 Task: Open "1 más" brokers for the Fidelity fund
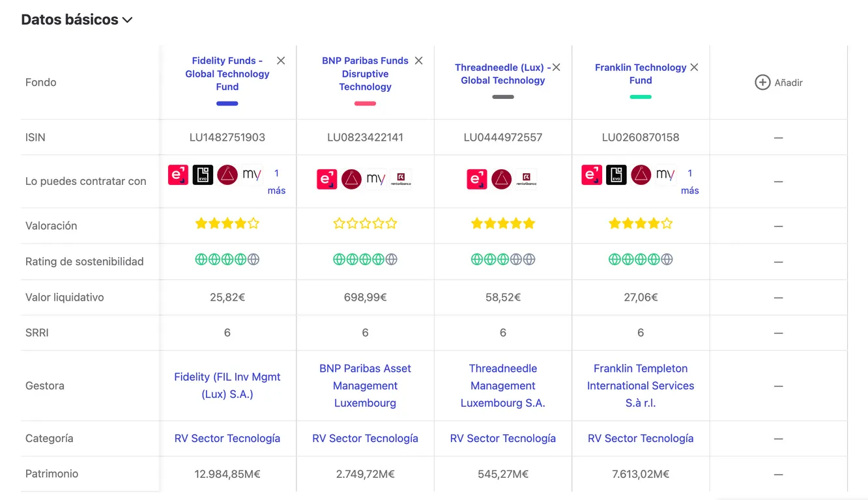point(276,182)
